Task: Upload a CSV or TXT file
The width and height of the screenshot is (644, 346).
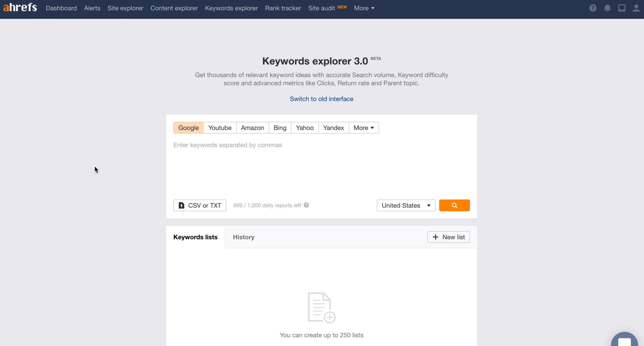Action: click(200, 205)
